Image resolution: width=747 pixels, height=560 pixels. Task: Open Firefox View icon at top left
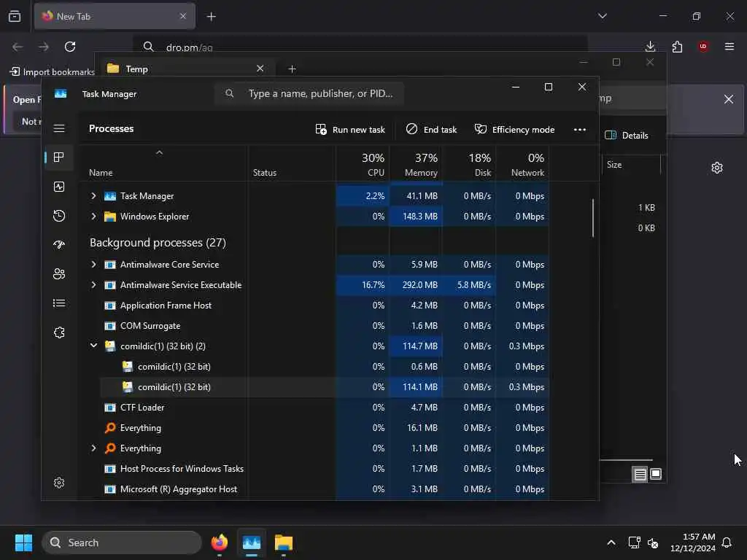pyautogui.click(x=15, y=16)
